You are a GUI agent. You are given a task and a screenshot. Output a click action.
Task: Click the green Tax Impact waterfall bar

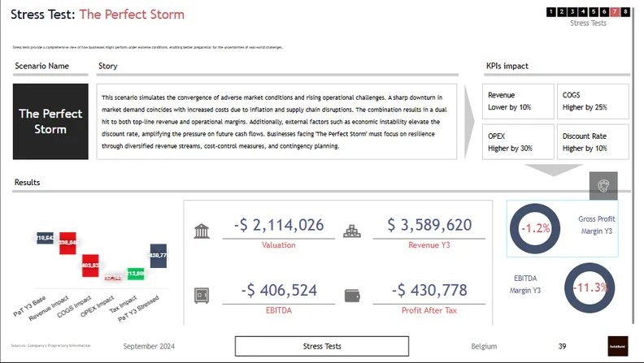(x=136, y=274)
